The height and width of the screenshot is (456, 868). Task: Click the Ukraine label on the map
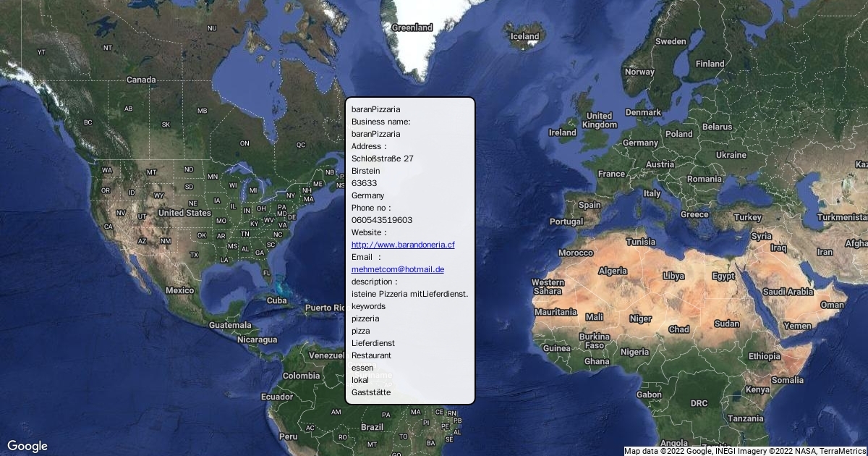point(731,155)
